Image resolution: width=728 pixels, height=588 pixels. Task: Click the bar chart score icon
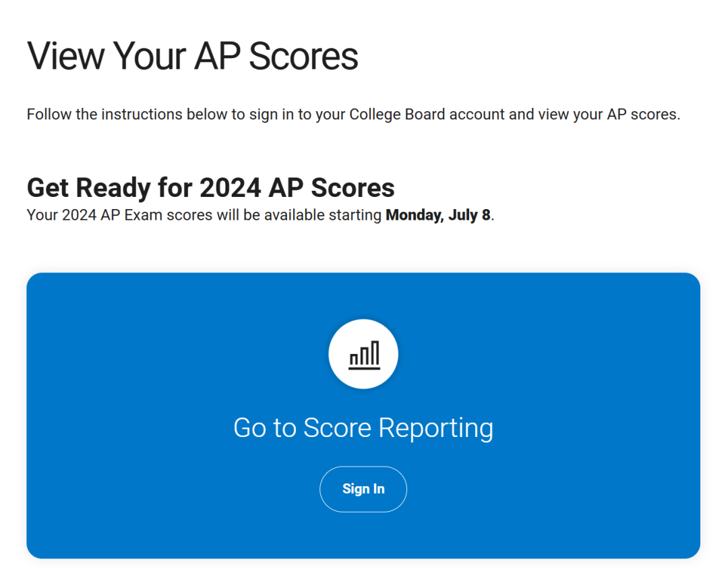click(x=364, y=355)
